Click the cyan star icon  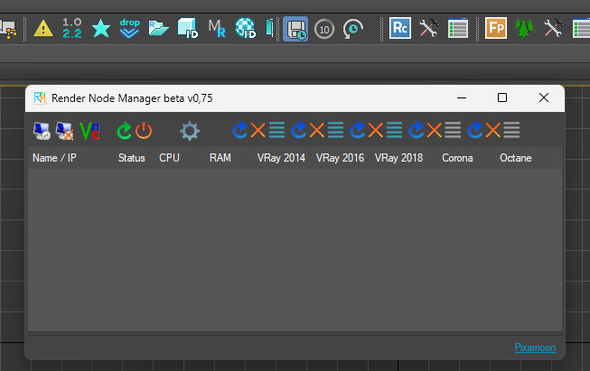click(101, 29)
